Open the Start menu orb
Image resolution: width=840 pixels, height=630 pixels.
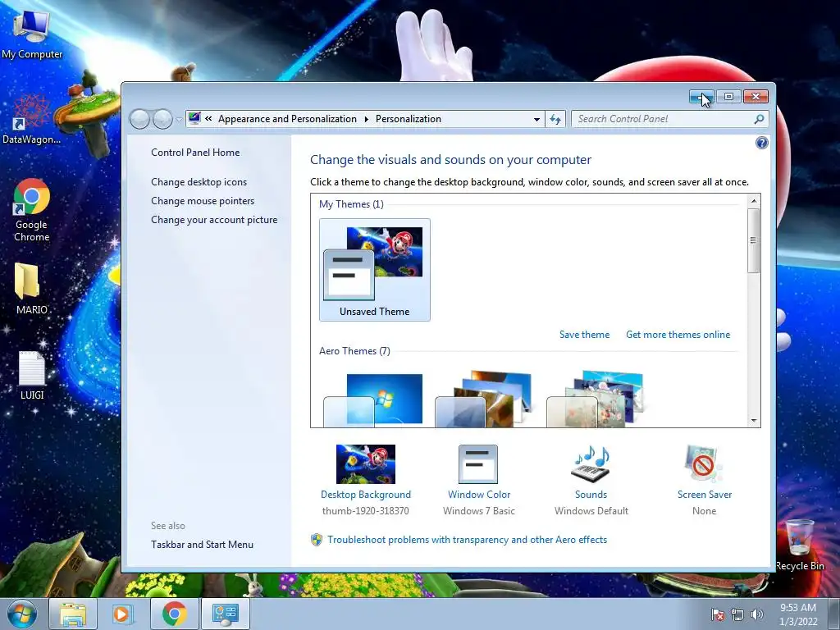click(21, 614)
